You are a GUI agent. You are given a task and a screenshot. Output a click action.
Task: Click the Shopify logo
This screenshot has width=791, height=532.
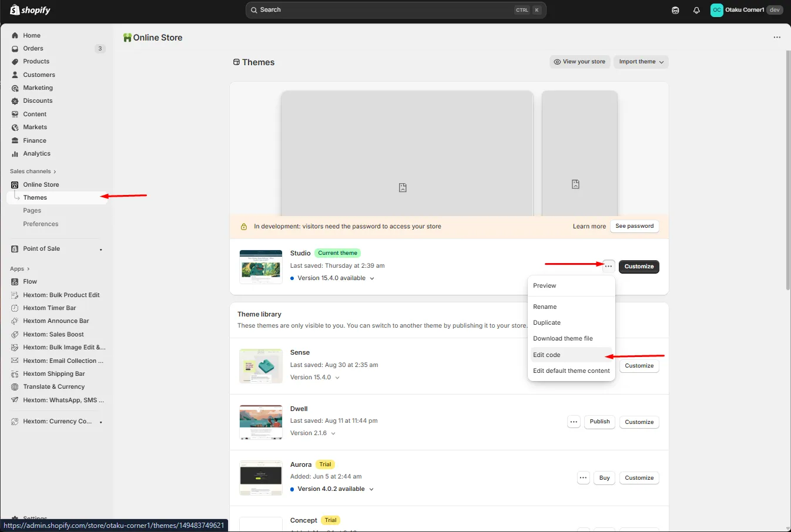(x=30, y=10)
